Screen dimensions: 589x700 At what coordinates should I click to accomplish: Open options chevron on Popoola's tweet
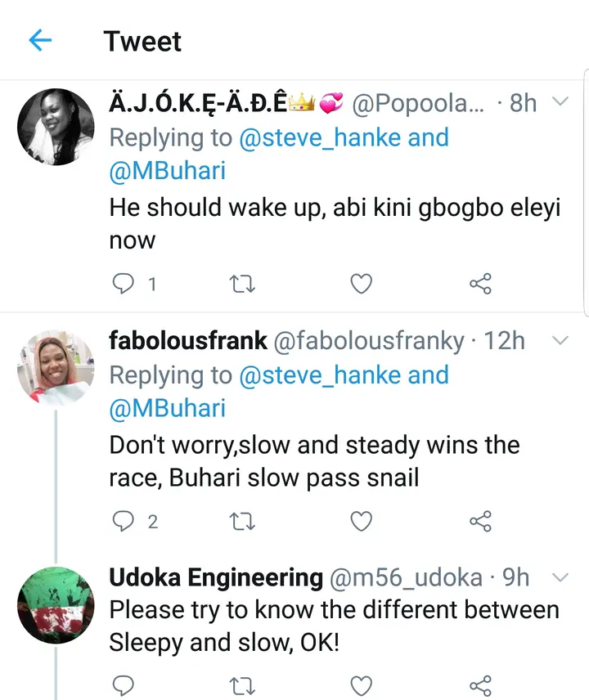click(560, 102)
